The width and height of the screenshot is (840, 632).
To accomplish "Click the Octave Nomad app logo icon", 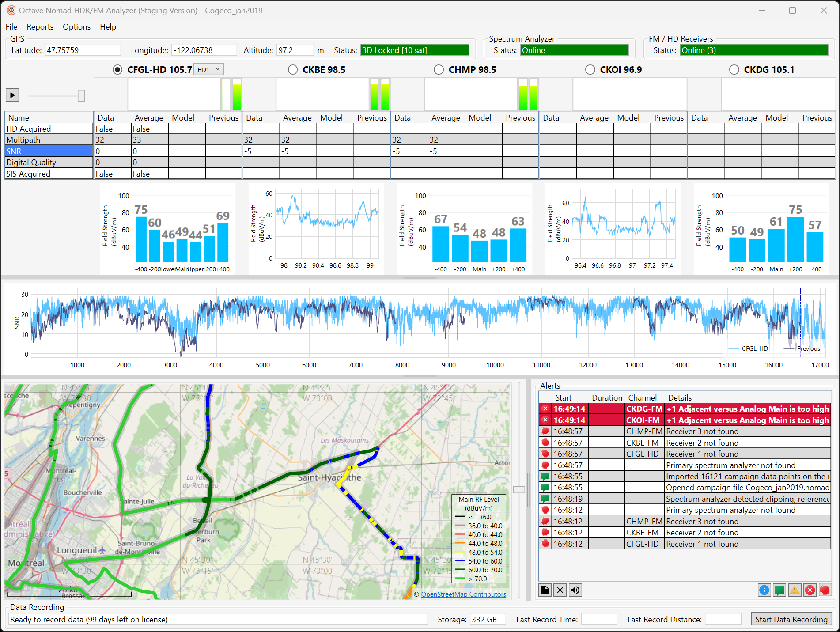I will [x=11, y=10].
